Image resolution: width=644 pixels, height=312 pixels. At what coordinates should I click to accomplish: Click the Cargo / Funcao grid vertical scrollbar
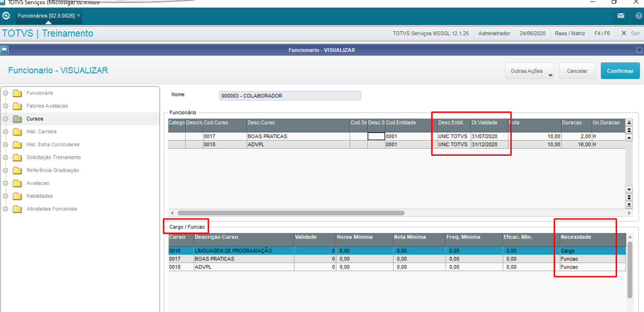tap(630, 270)
